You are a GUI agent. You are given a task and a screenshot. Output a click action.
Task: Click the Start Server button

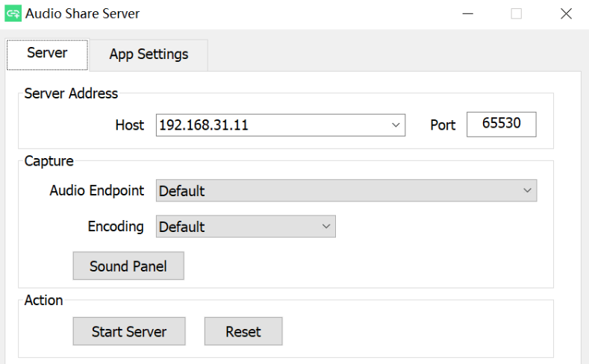pos(128,331)
